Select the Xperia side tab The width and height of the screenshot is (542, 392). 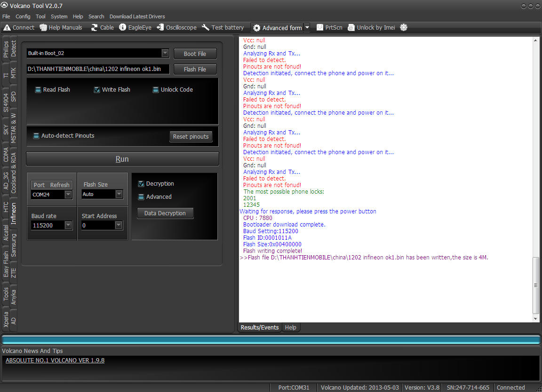6,320
